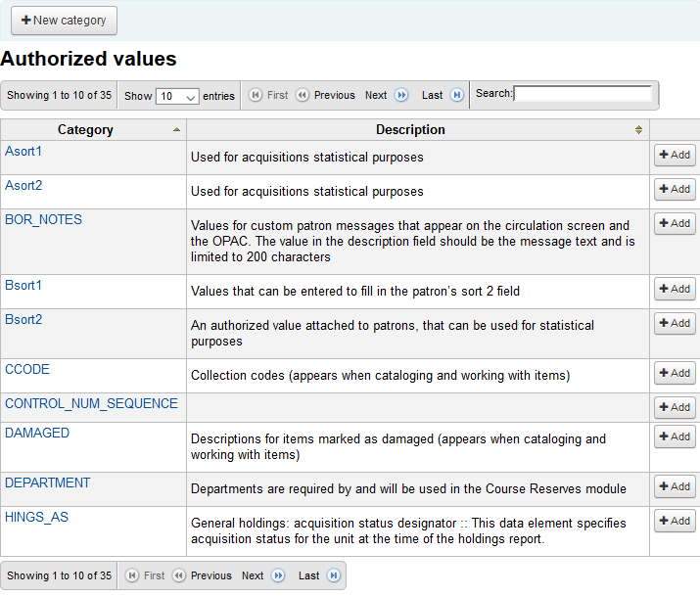Add a value to Asort1 category
The height and width of the screenshot is (597, 700).
coord(674,155)
